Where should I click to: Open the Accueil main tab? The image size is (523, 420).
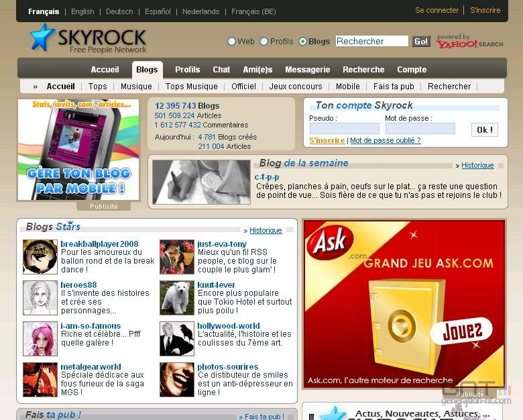[x=105, y=70]
